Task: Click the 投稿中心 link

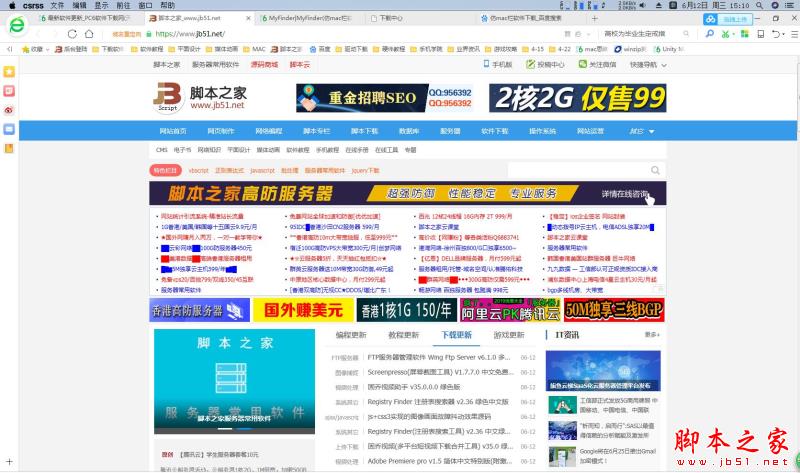Action: pyautogui.click(x=545, y=65)
